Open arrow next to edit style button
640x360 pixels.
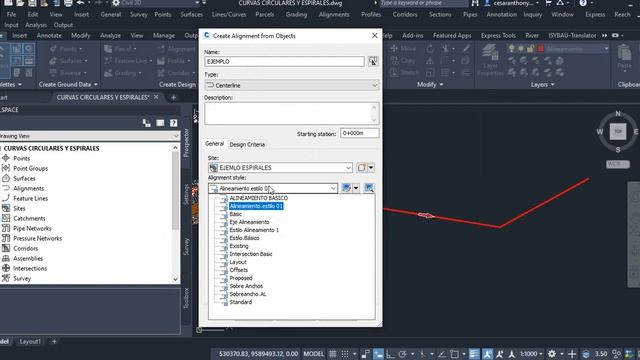click(356, 188)
